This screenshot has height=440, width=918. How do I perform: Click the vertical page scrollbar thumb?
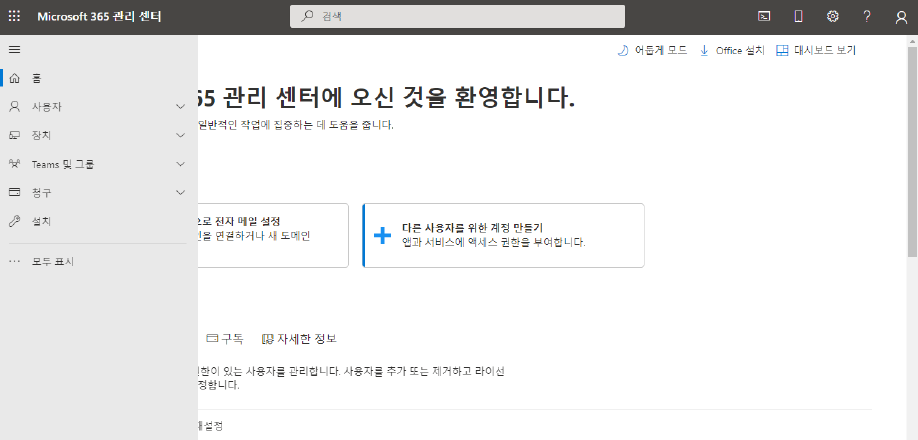pos(913,151)
